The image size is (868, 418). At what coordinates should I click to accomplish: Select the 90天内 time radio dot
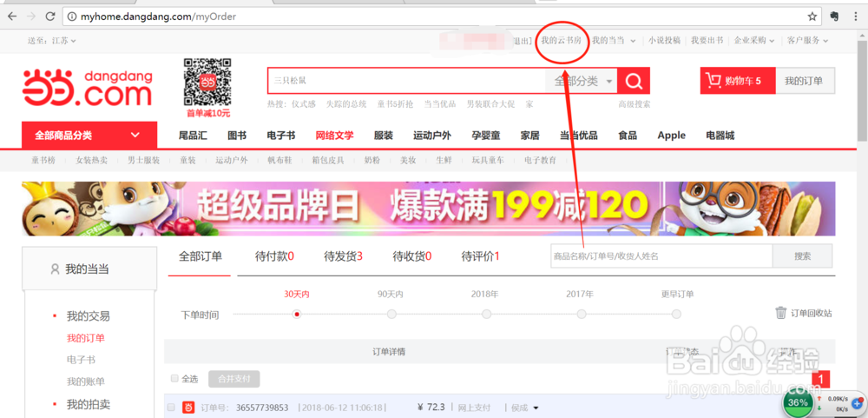391,315
